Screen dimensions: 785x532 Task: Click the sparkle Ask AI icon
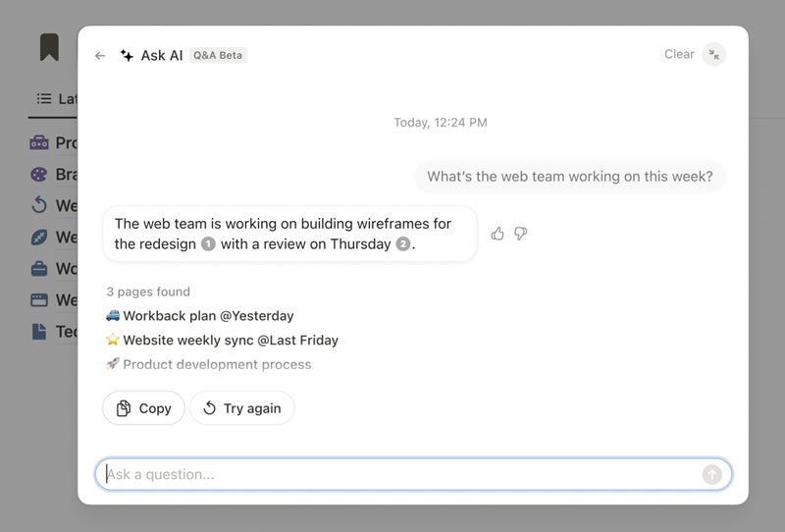[x=127, y=56]
